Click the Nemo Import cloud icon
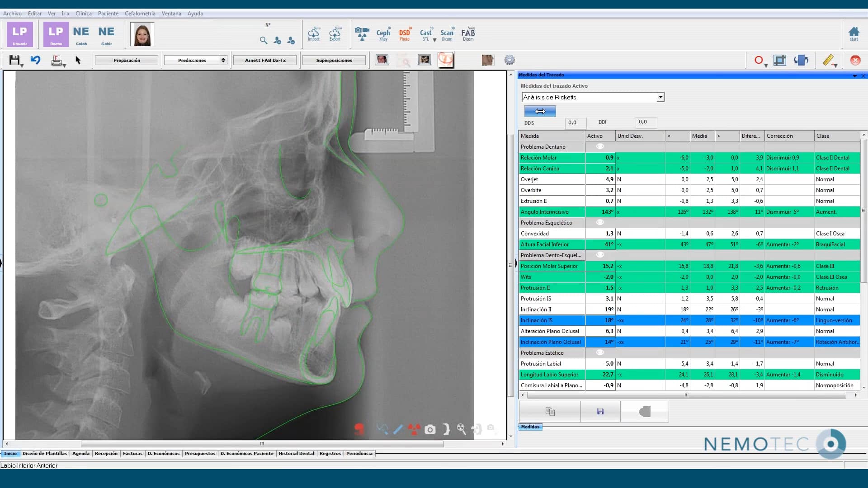 coord(314,34)
